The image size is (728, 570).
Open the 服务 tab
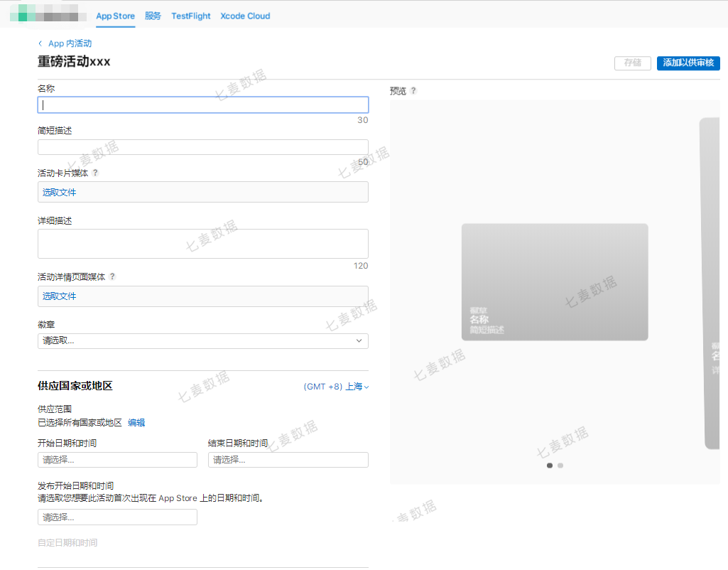click(153, 16)
